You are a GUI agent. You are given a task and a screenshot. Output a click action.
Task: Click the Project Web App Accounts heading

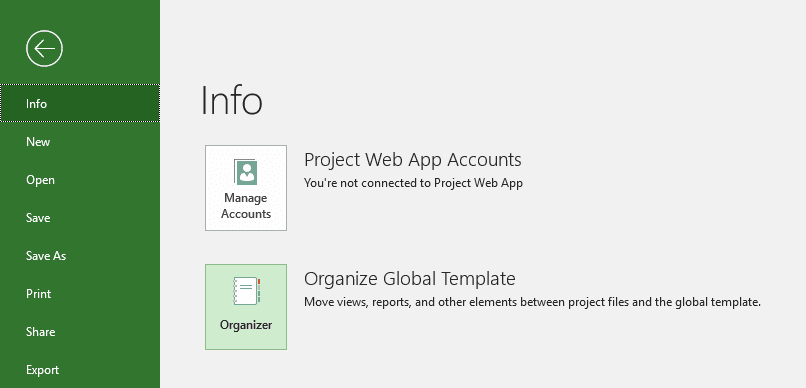point(412,160)
